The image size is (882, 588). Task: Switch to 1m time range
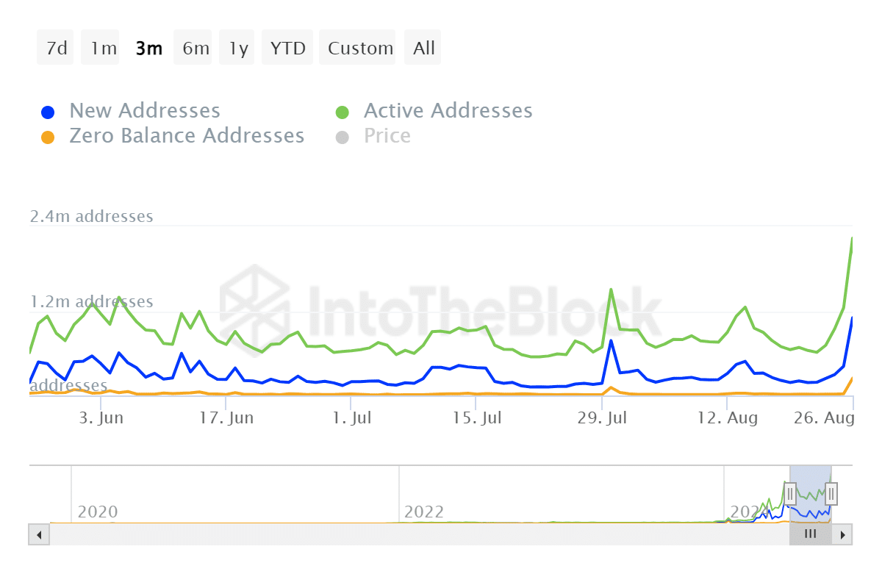(103, 49)
